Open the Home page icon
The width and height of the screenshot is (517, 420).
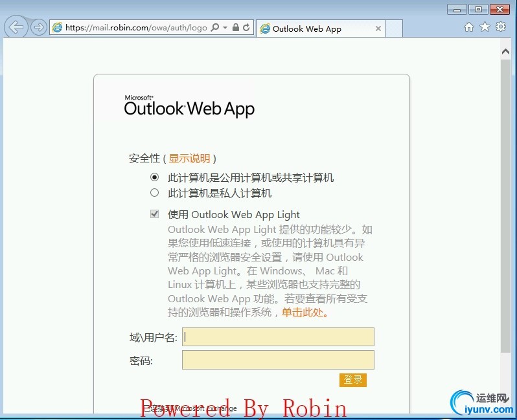coord(469,27)
